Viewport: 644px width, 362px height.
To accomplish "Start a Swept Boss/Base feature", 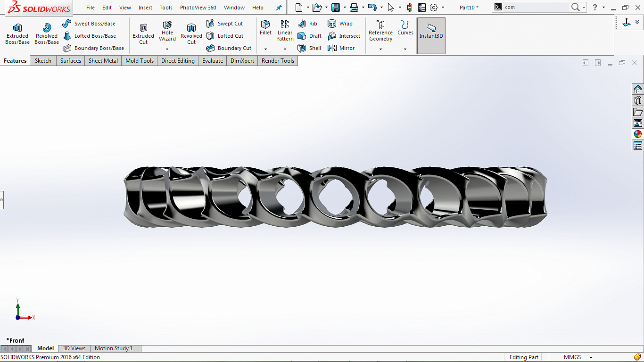I will click(x=89, y=24).
